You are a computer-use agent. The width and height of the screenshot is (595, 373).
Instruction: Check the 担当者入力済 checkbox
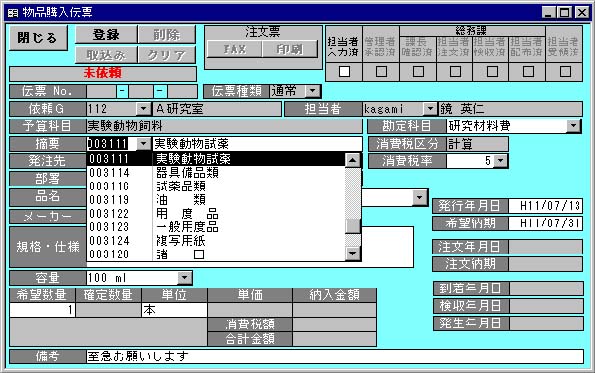(x=344, y=71)
